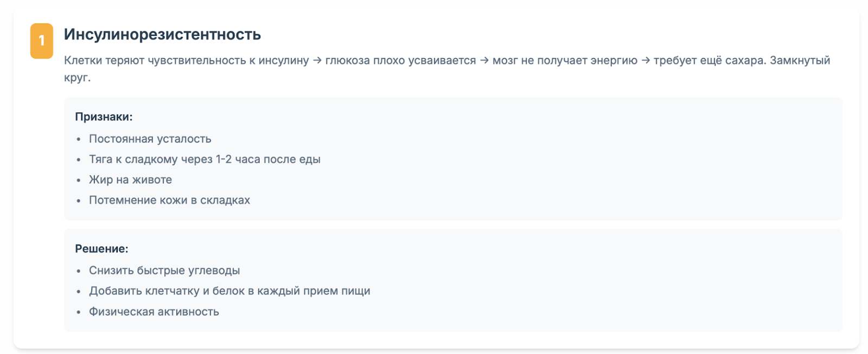Image resolution: width=868 pixels, height=354 pixels.
Task: Click the bullet before Постоянная усталость
Action: click(x=79, y=139)
